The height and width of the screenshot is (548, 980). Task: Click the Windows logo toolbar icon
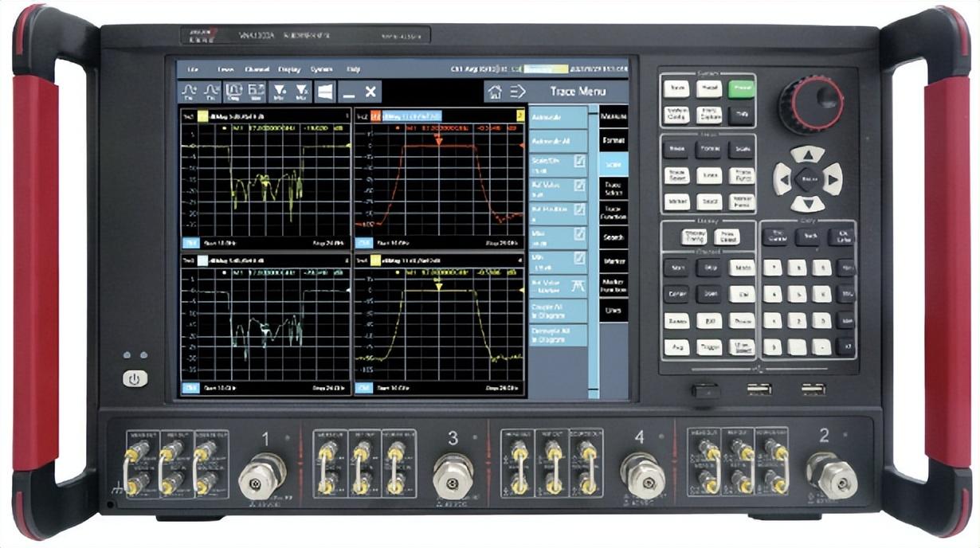[x=325, y=91]
